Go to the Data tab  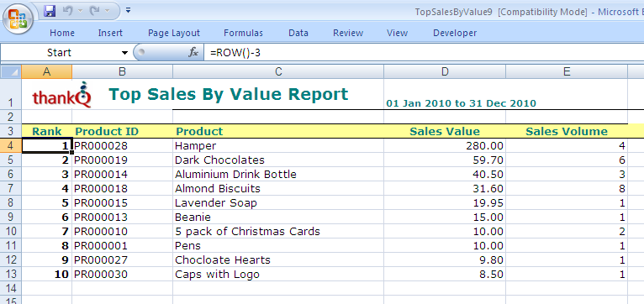(298, 33)
